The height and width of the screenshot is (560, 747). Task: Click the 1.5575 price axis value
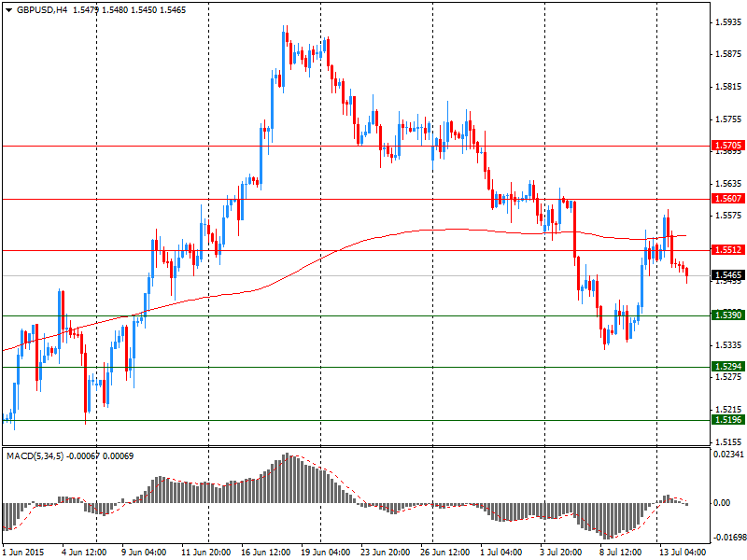coord(728,216)
